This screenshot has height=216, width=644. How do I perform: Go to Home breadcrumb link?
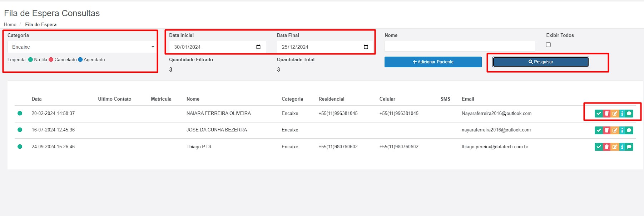pos(10,25)
